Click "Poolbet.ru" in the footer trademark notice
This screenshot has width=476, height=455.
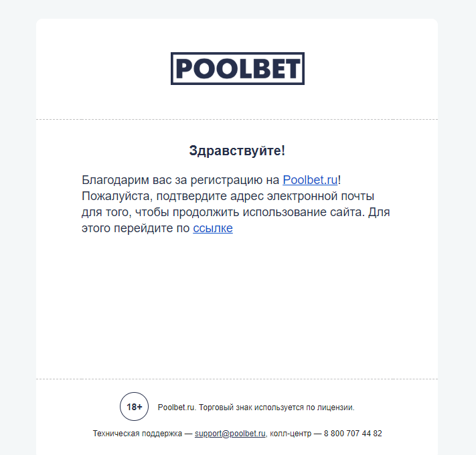tap(176, 407)
